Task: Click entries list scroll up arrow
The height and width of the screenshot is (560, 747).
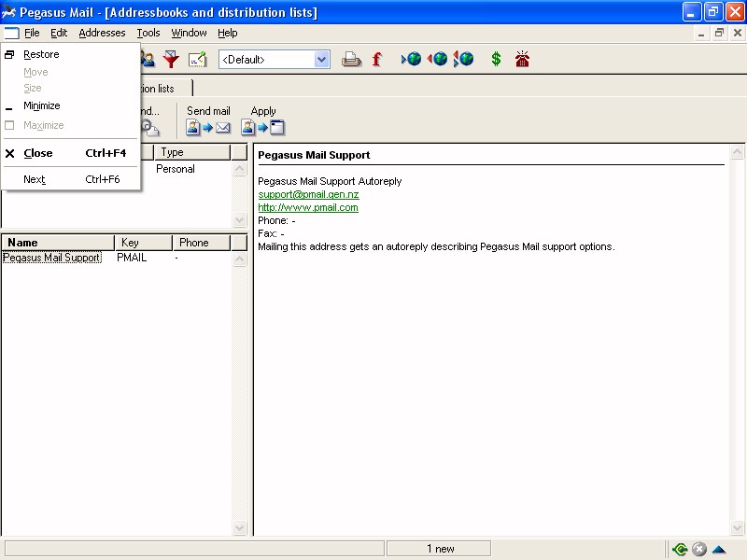Action: click(240, 259)
